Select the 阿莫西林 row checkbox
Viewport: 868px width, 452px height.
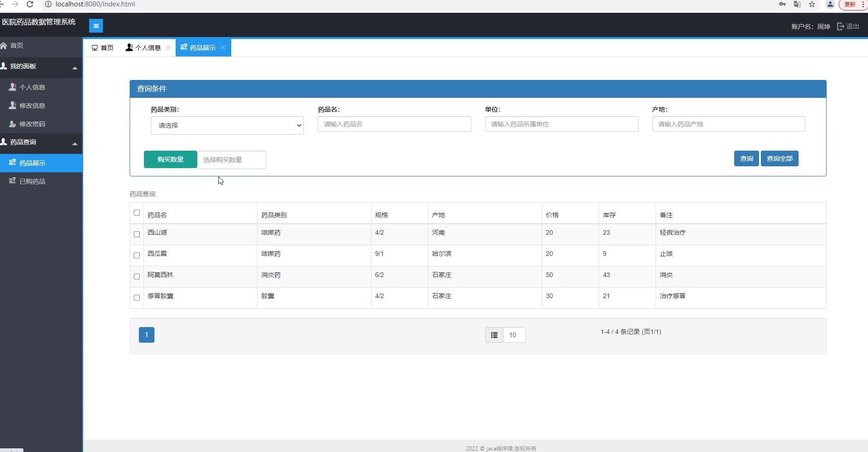(137, 277)
